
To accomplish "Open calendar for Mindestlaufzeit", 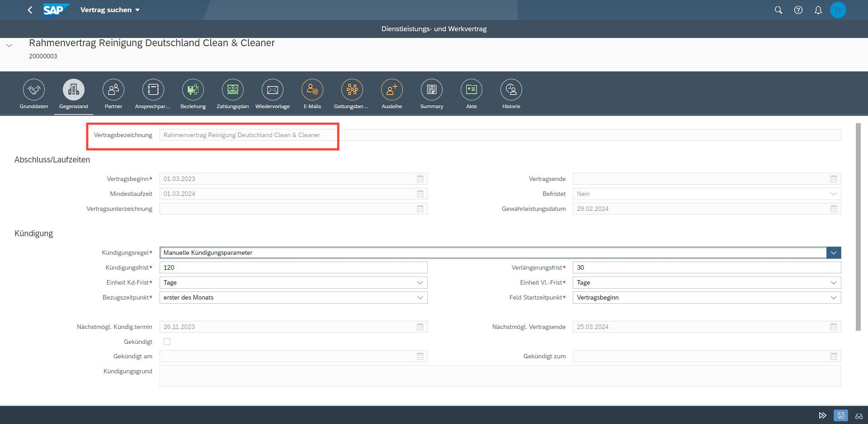I will click(x=420, y=194).
